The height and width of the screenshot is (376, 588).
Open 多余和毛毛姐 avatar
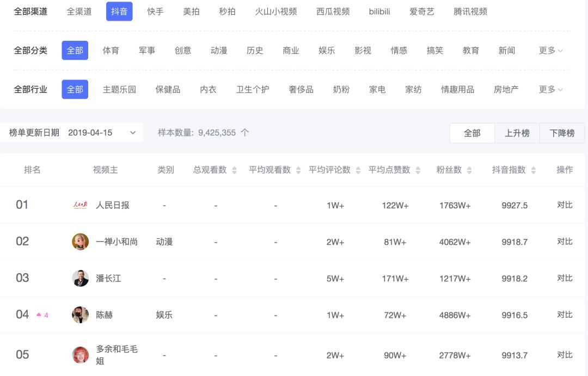tap(80, 355)
